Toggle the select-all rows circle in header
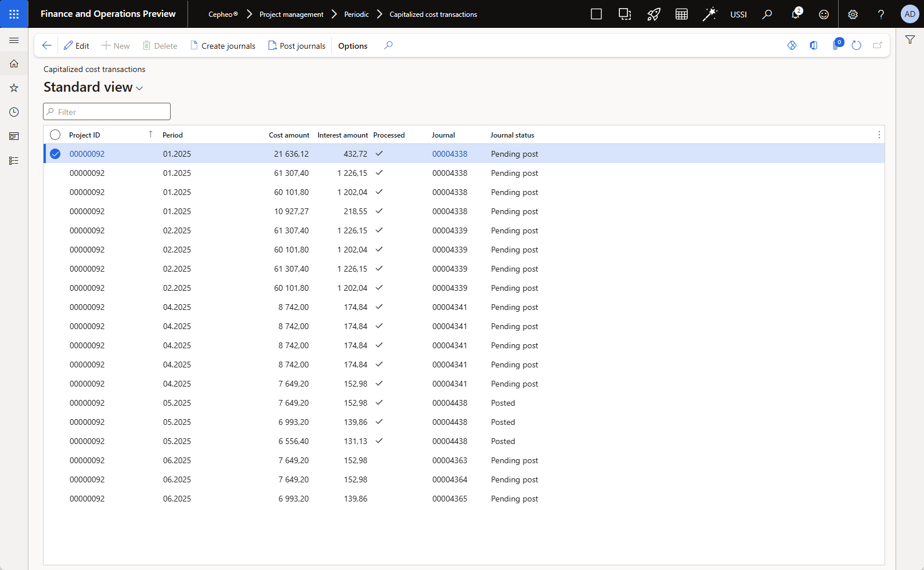 click(x=55, y=135)
